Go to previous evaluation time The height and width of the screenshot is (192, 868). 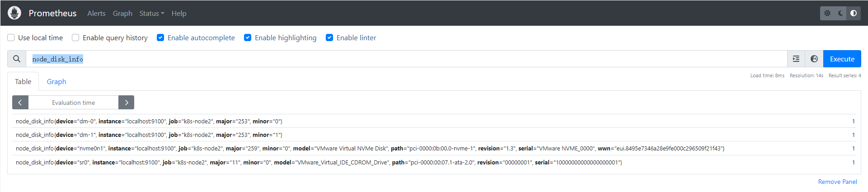tap(20, 103)
